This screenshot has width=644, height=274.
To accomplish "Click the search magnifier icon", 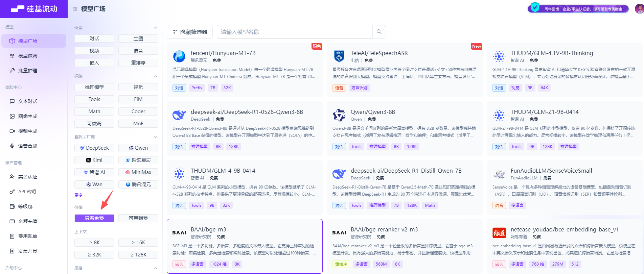I will (x=379, y=32).
